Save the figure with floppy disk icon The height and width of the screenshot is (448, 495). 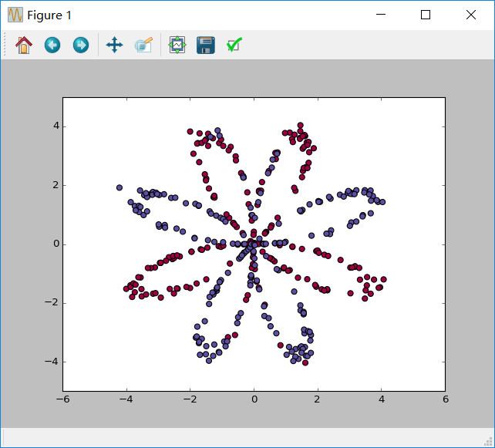(x=205, y=45)
